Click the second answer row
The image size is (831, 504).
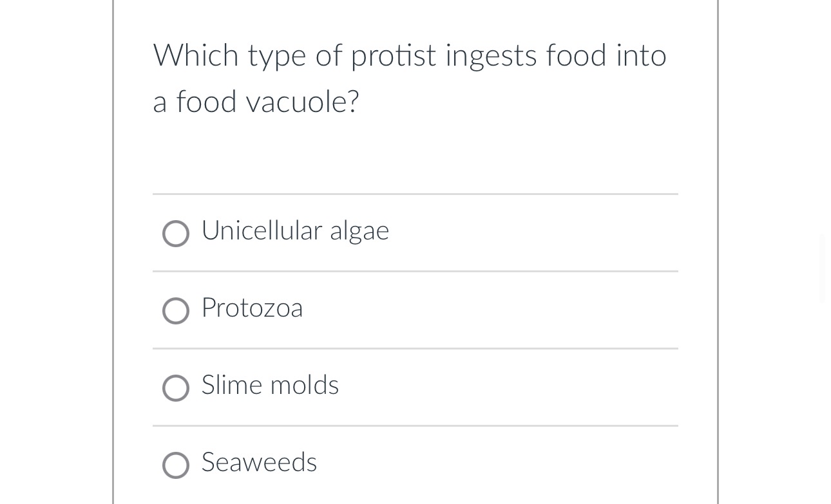(x=415, y=310)
